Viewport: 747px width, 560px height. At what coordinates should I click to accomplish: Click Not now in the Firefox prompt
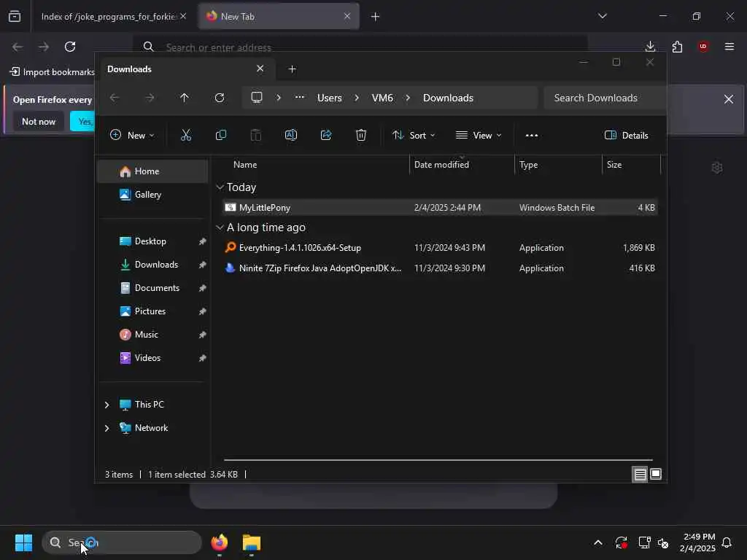(x=39, y=122)
